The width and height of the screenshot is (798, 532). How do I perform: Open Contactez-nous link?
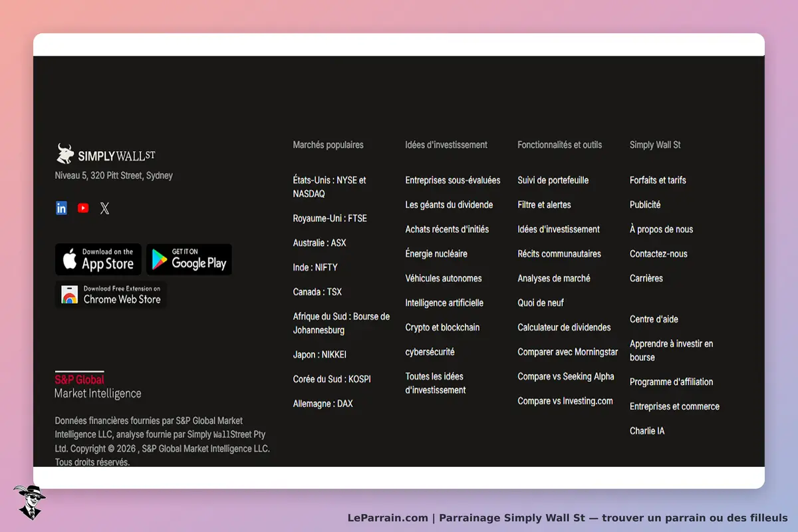pos(658,254)
